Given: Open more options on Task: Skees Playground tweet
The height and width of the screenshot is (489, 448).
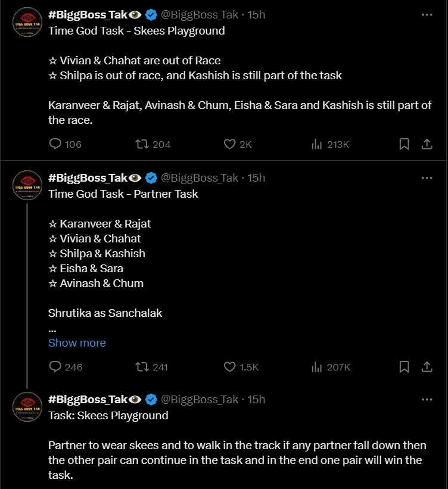Looking at the screenshot, I should 427,400.
